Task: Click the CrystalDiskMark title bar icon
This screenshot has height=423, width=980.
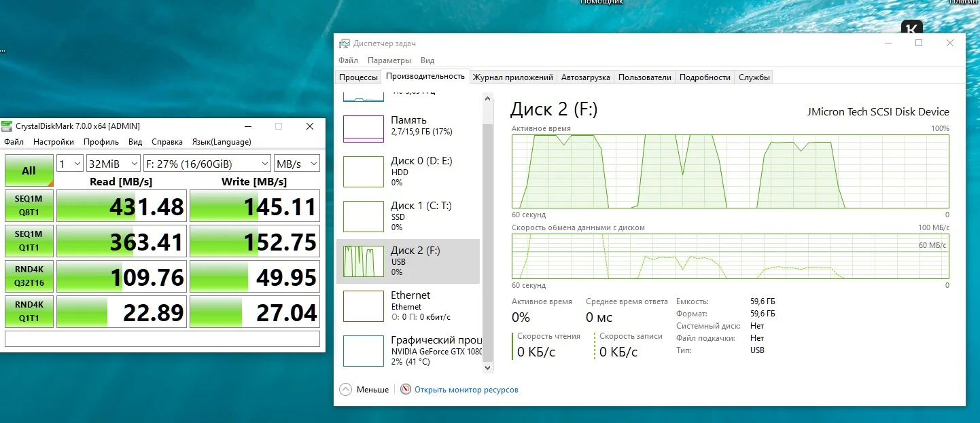Action: point(7,126)
